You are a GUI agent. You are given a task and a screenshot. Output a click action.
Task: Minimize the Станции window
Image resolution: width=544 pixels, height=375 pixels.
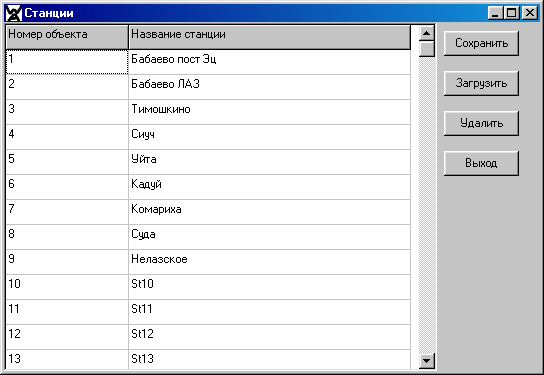[x=495, y=13]
